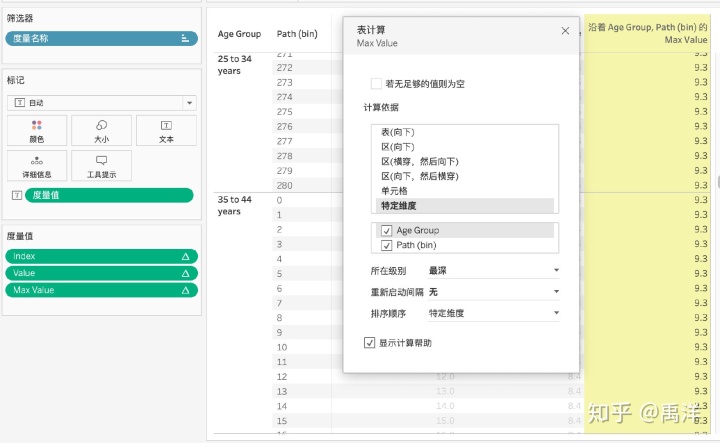
Task: Click the Path (bin) column header
Action: click(297, 34)
